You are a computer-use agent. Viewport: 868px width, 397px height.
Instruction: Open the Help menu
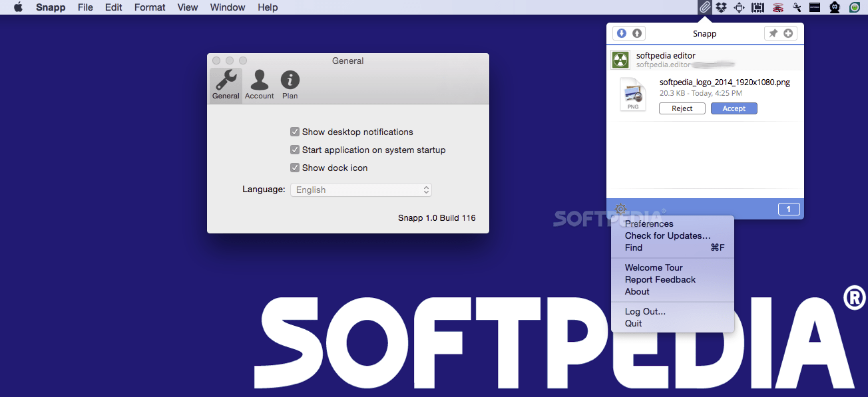pos(268,7)
